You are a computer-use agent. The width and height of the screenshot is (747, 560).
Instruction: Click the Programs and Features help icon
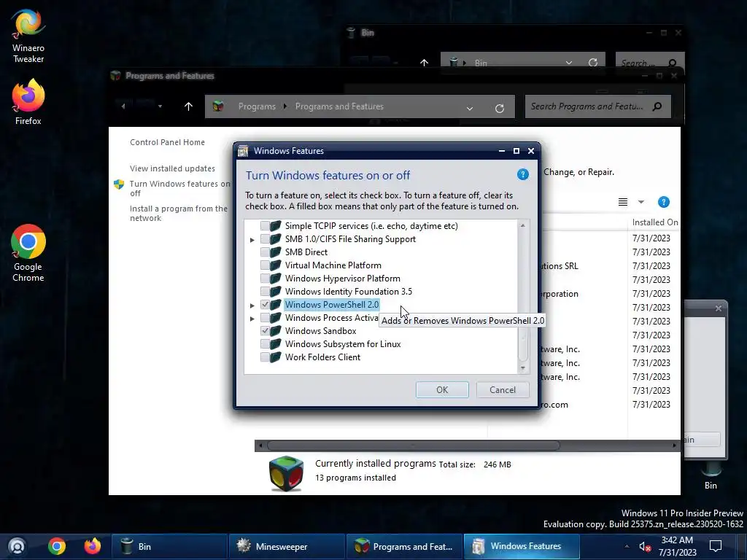663,202
